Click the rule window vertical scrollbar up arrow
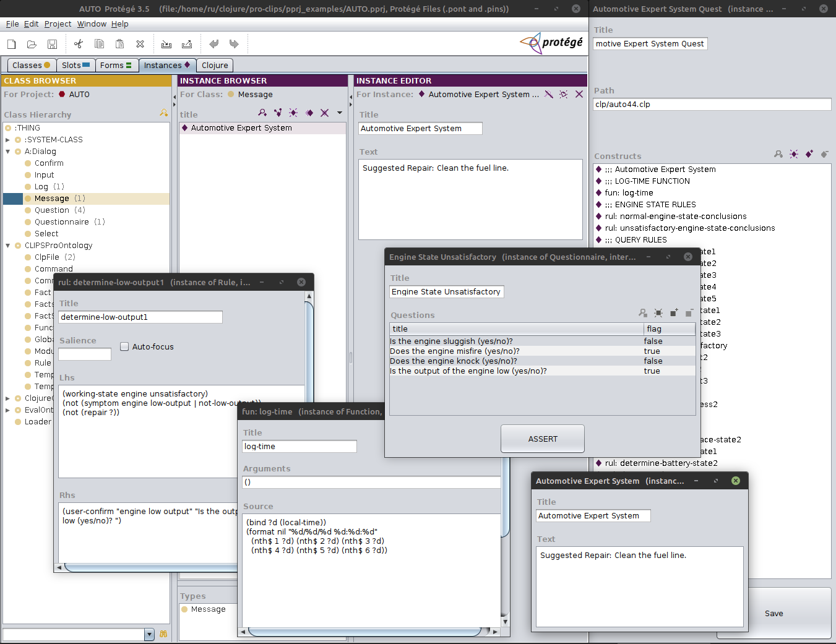Screen dimensions: 836x644 (309, 296)
